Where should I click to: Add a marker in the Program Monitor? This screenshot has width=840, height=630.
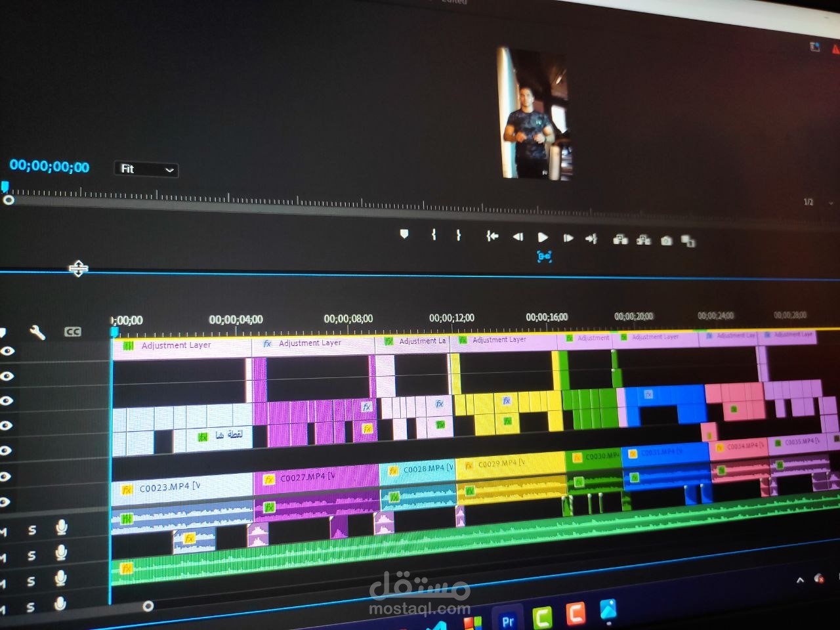[x=404, y=234]
